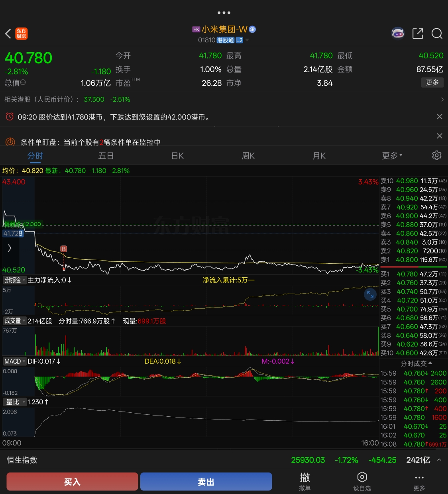
Task: Open the bottom 更多 three-dot menu
Action: point(419,481)
